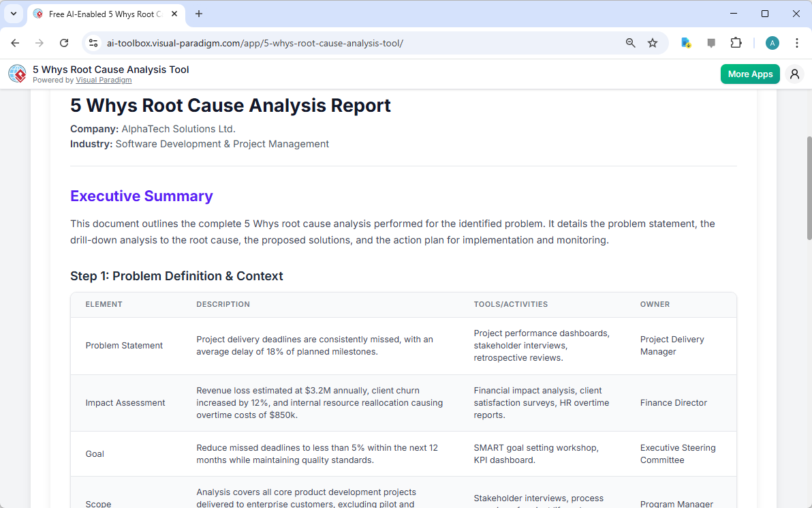Select the forward navigation arrow
The width and height of the screenshot is (812, 508).
point(40,42)
